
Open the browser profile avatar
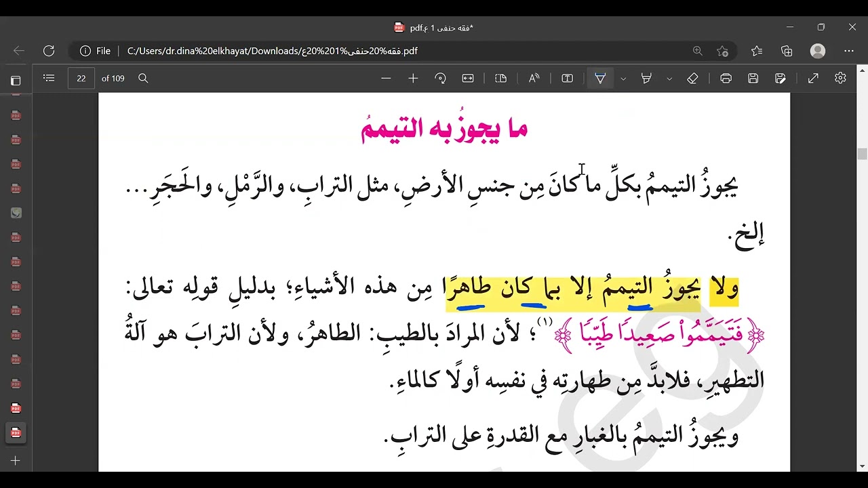(x=818, y=51)
